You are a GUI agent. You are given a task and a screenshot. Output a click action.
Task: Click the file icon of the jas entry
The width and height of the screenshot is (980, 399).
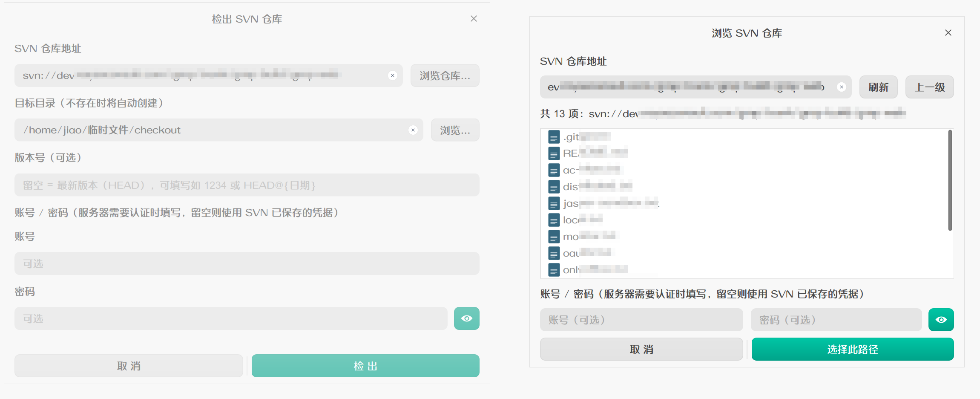(x=554, y=203)
